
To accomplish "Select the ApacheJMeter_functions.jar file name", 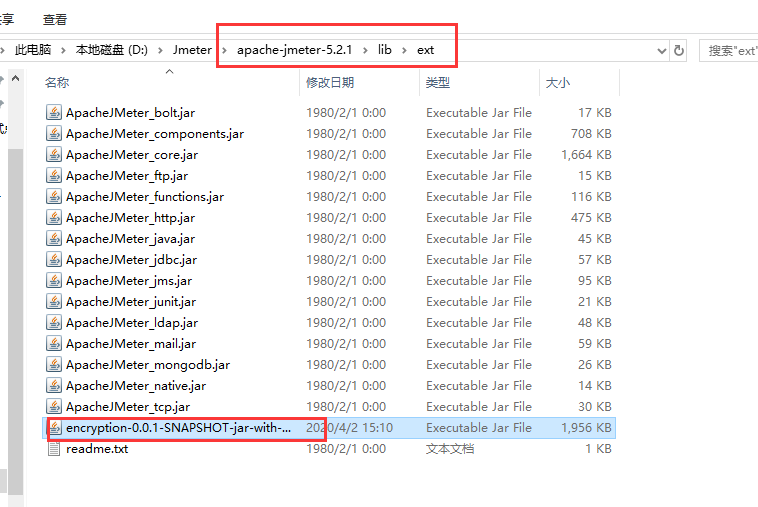I will 144,197.
